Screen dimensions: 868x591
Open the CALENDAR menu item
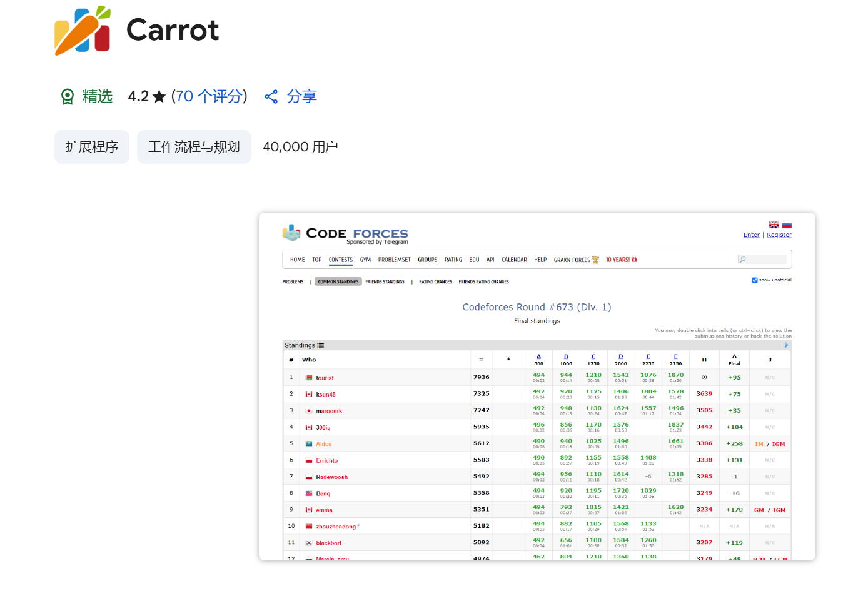514,259
